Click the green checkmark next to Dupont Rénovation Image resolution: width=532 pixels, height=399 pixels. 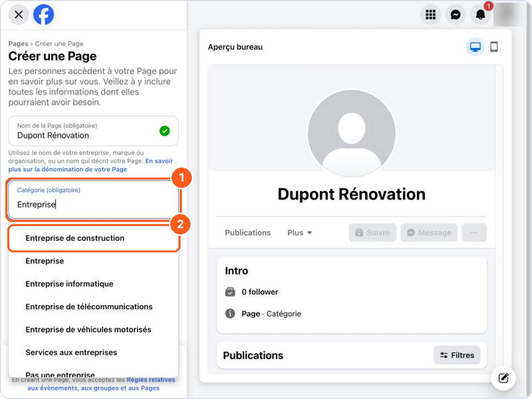point(165,131)
